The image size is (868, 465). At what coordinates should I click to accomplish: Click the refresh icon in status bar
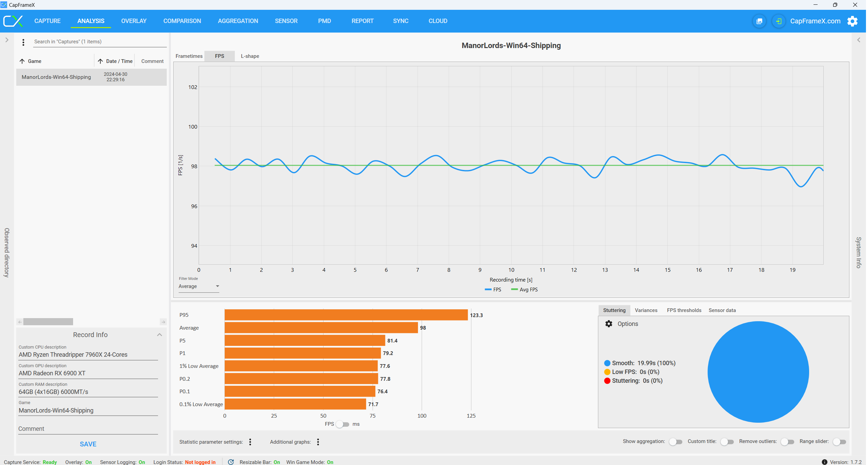pyautogui.click(x=231, y=463)
